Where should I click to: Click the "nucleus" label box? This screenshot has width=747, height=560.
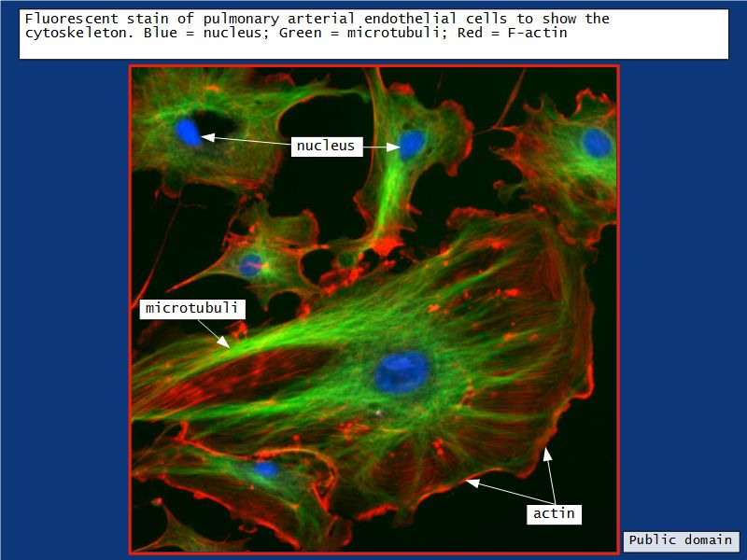pyautogui.click(x=326, y=146)
